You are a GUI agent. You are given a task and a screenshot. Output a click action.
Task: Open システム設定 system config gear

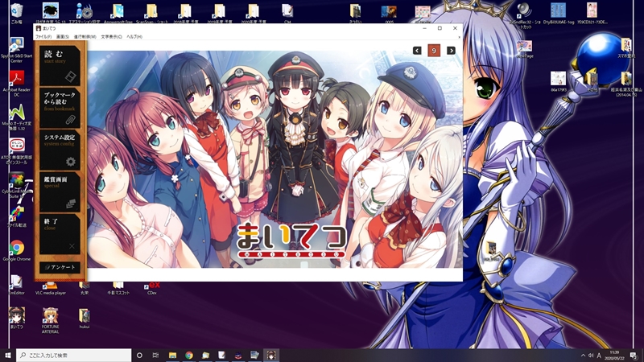(60, 150)
